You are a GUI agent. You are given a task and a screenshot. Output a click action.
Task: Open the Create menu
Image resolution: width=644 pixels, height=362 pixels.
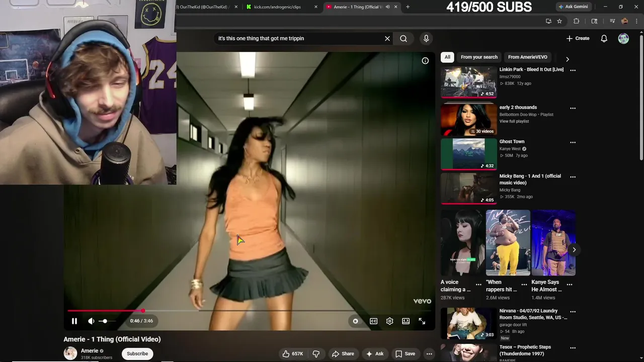click(578, 38)
